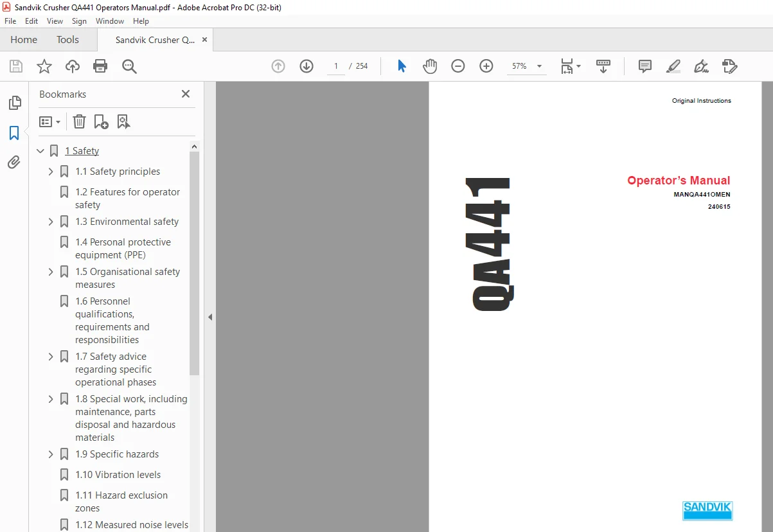Expand 1.1 Safety principles bookmark
The image size is (773, 532).
(51, 172)
